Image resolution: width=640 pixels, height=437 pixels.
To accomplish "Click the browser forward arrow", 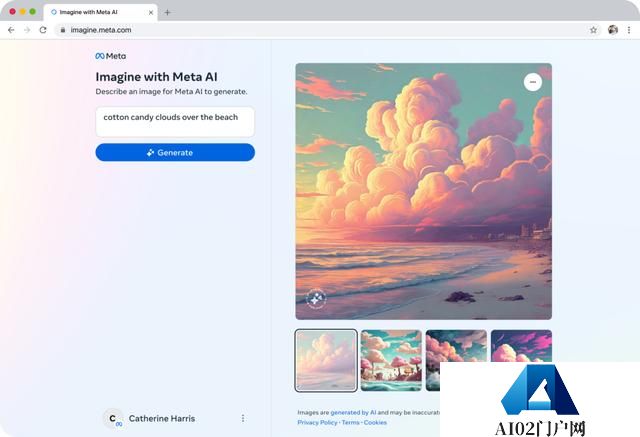I will [x=27, y=30].
